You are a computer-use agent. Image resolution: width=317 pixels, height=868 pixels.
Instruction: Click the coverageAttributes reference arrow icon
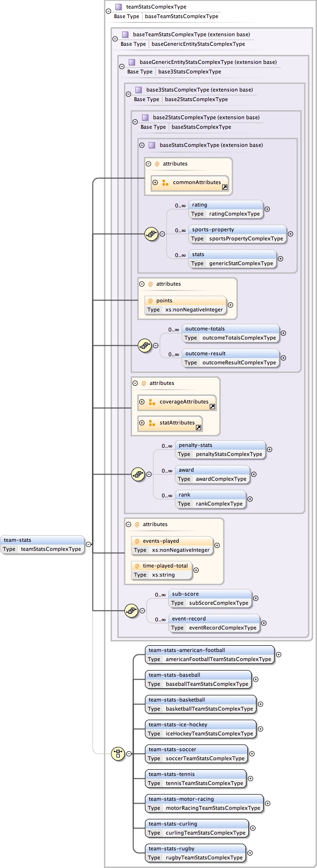(212, 407)
